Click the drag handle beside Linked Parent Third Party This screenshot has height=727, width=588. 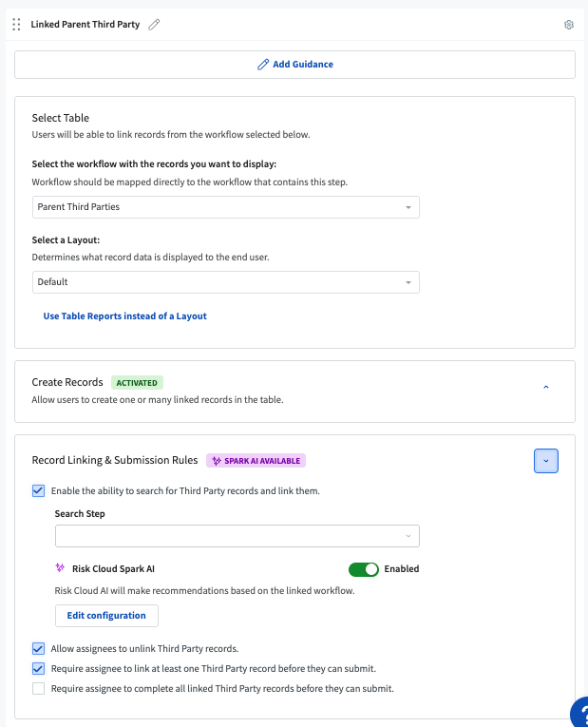(16, 24)
